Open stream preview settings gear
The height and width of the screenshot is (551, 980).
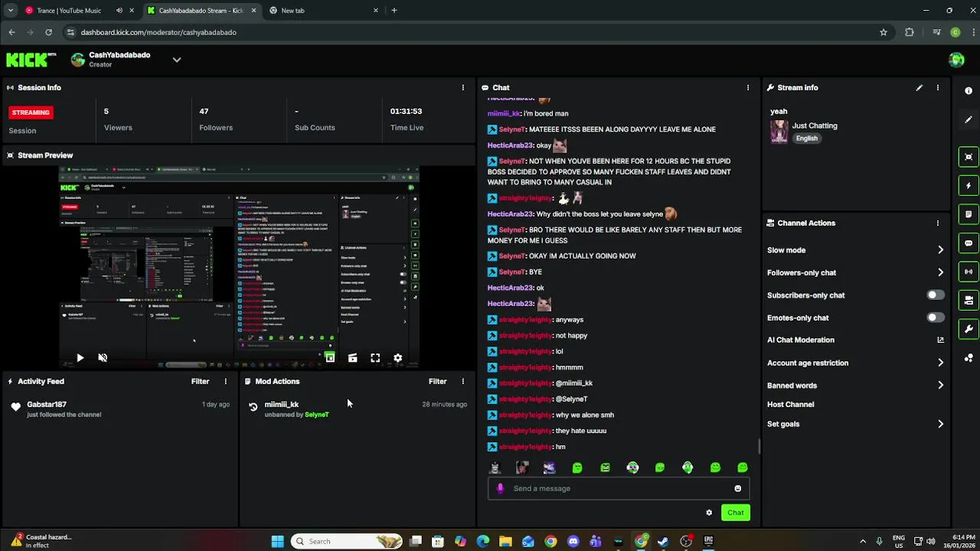(398, 358)
